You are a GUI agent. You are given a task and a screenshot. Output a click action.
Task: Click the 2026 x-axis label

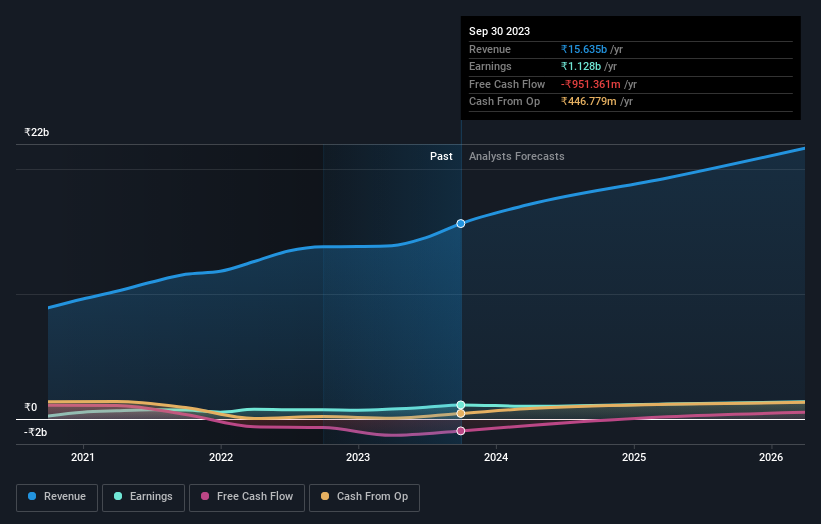[x=771, y=458]
